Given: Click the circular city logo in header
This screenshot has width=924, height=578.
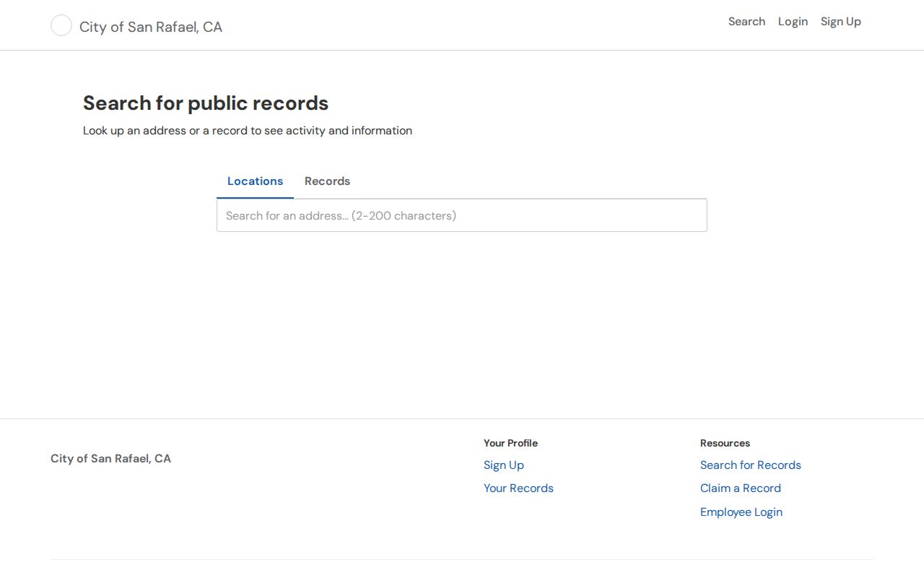Looking at the screenshot, I should (x=61, y=26).
